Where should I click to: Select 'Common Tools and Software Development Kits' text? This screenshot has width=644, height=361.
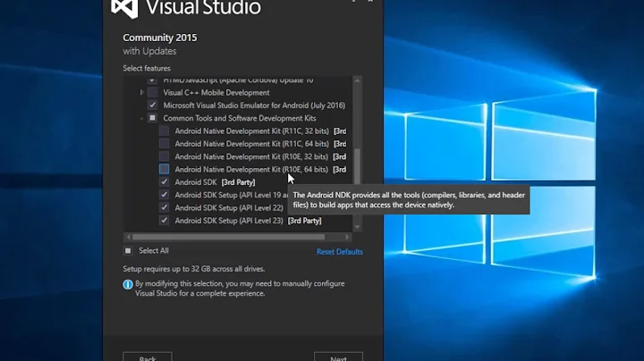click(x=240, y=118)
